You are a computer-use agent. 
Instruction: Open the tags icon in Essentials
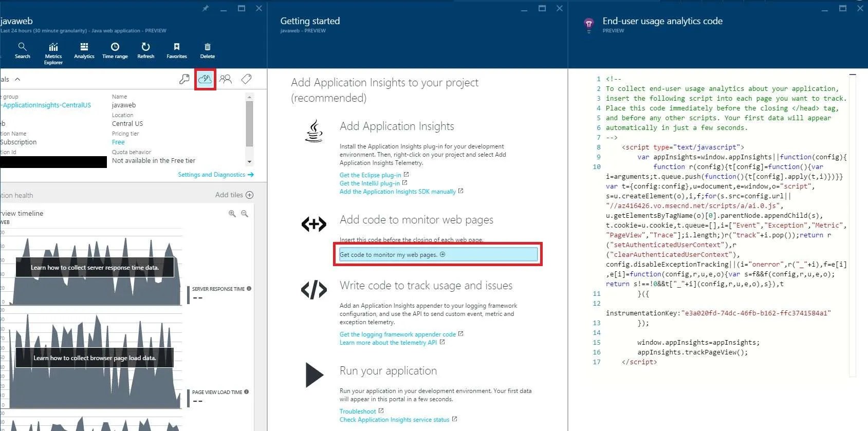point(247,79)
